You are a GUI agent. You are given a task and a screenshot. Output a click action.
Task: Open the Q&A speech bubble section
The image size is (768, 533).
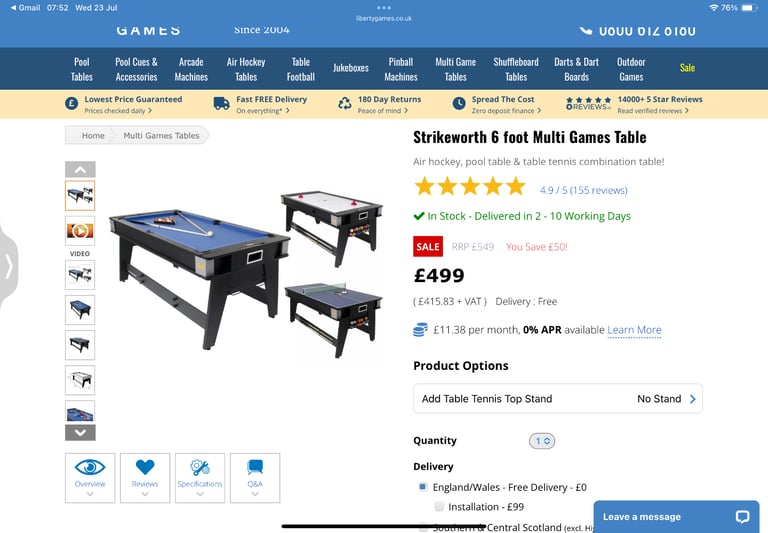coord(255,478)
